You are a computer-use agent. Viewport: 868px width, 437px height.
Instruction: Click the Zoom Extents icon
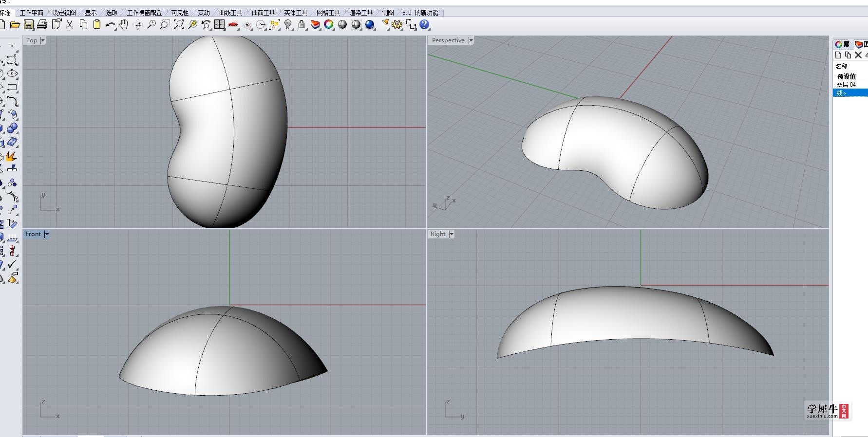[179, 25]
